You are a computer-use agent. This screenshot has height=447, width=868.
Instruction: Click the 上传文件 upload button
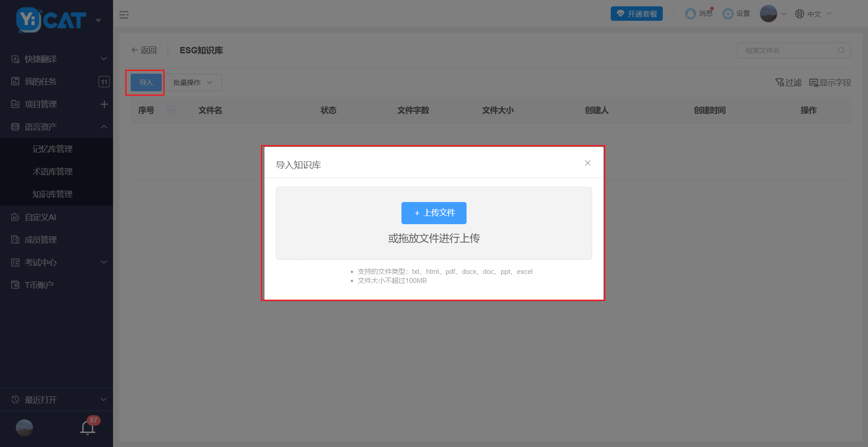tap(434, 213)
